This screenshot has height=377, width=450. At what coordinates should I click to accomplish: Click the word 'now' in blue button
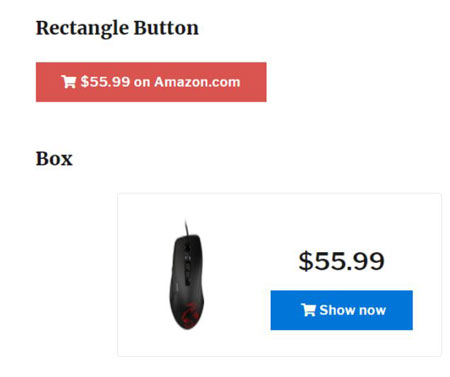372,311
